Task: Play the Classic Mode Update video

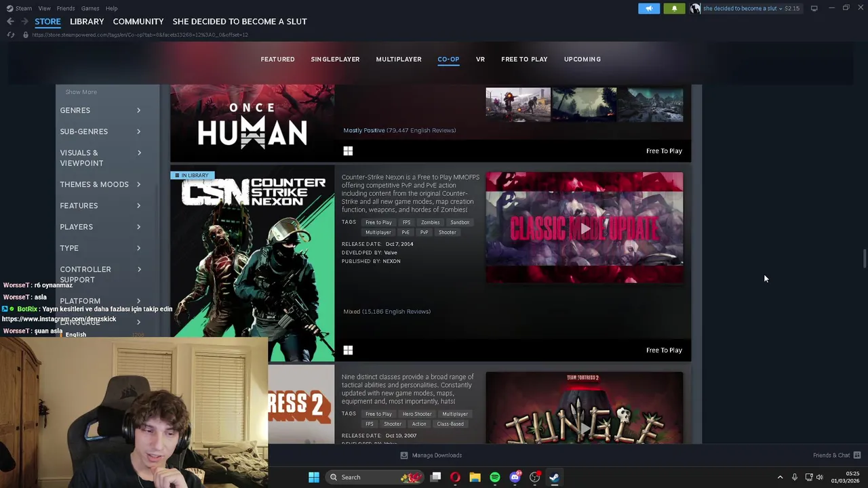Action: tap(585, 228)
